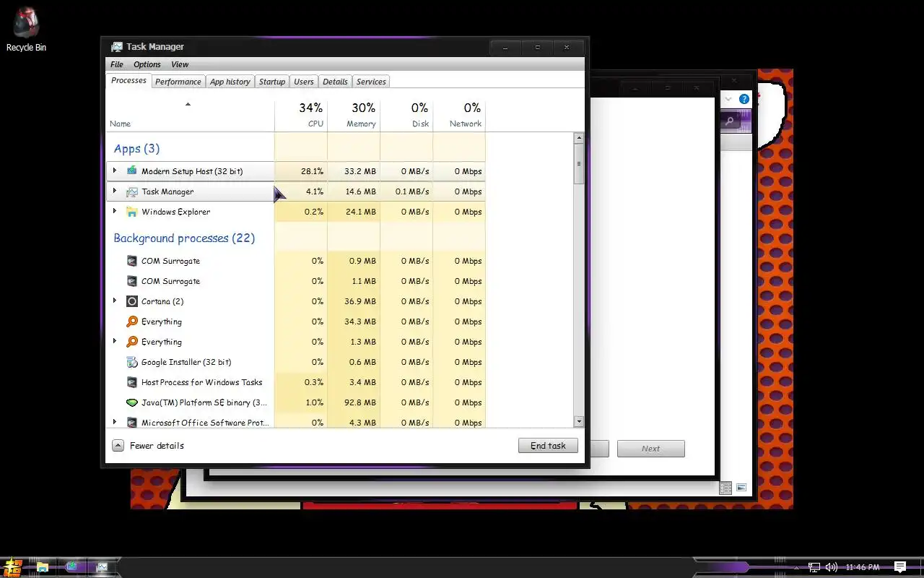
Task: Click the 92.8 MB memory cell
Action: (x=354, y=402)
